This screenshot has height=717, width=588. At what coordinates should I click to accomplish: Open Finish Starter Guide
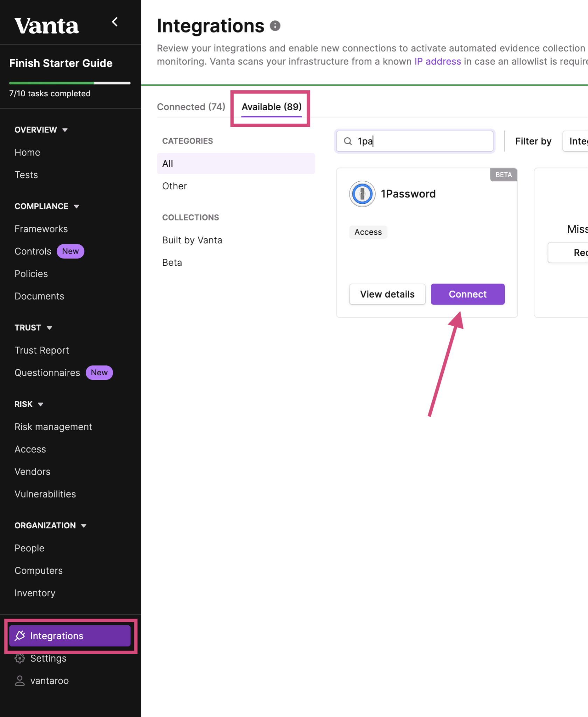61,63
